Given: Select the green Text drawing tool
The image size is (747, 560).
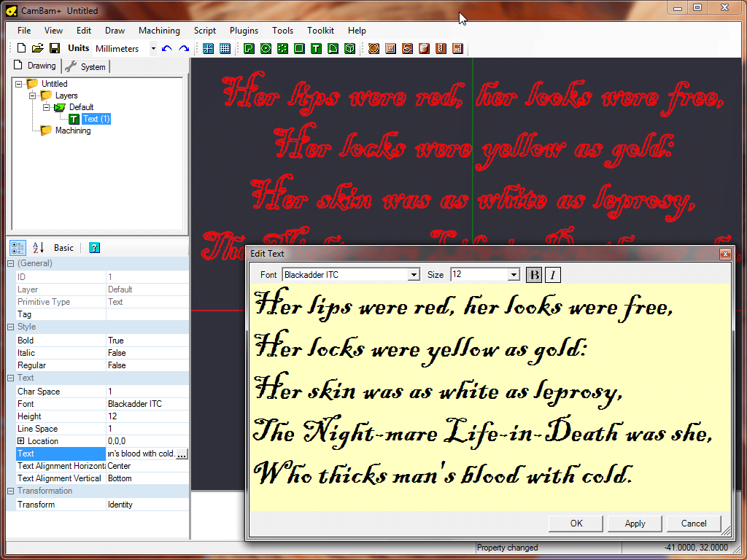Looking at the screenshot, I should (x=316, y=48).
